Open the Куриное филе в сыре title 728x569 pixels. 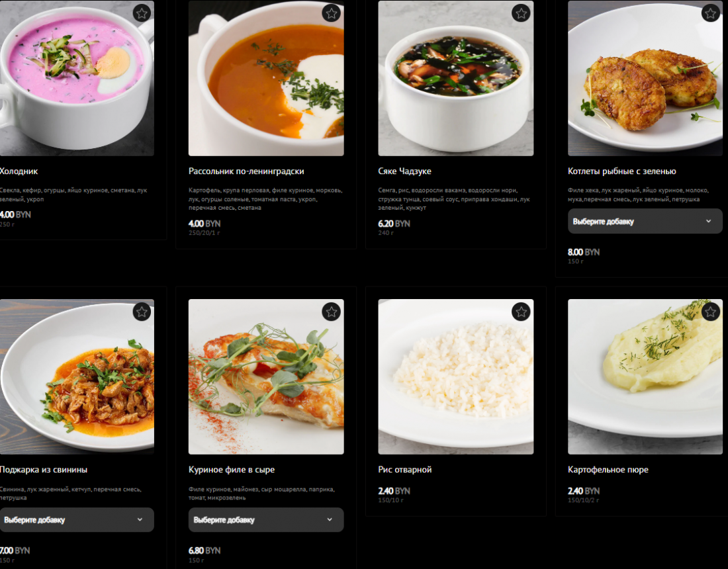pyautogui.click(x=232, y=470)
